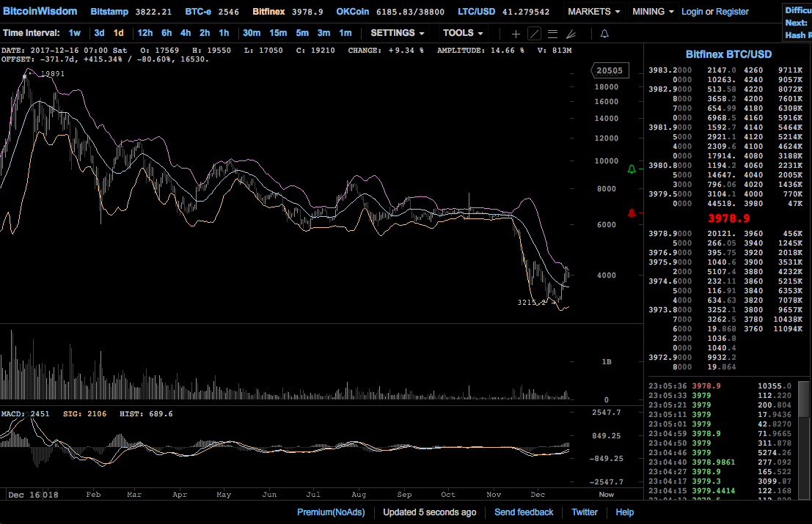Viewport: 812px width, 524px height.
Task: Open the TOOLS dropdown
Action: coord(462,33)
